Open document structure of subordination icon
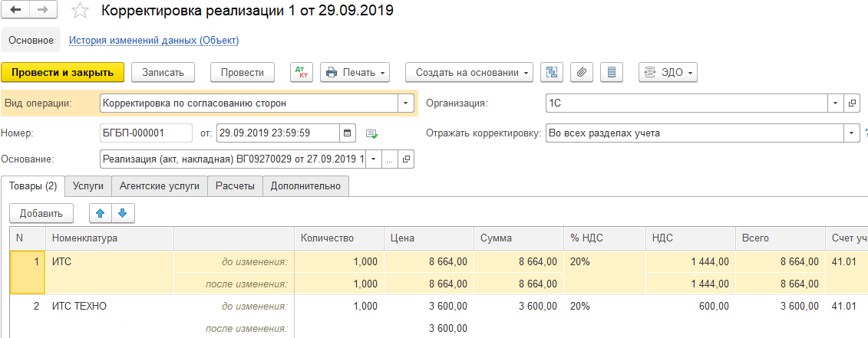Image resolution: width=868 pixels, height=338 pixels. [551, 72]
